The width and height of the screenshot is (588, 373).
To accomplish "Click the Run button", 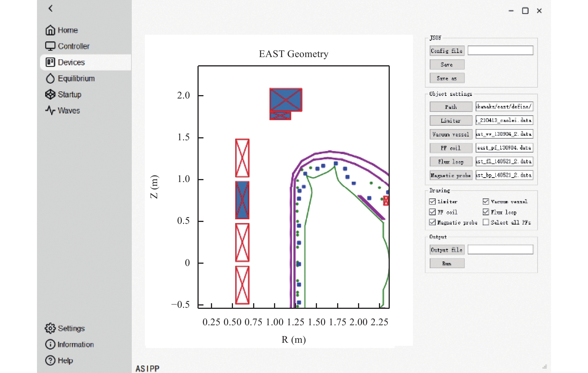I will click(447, 263).
